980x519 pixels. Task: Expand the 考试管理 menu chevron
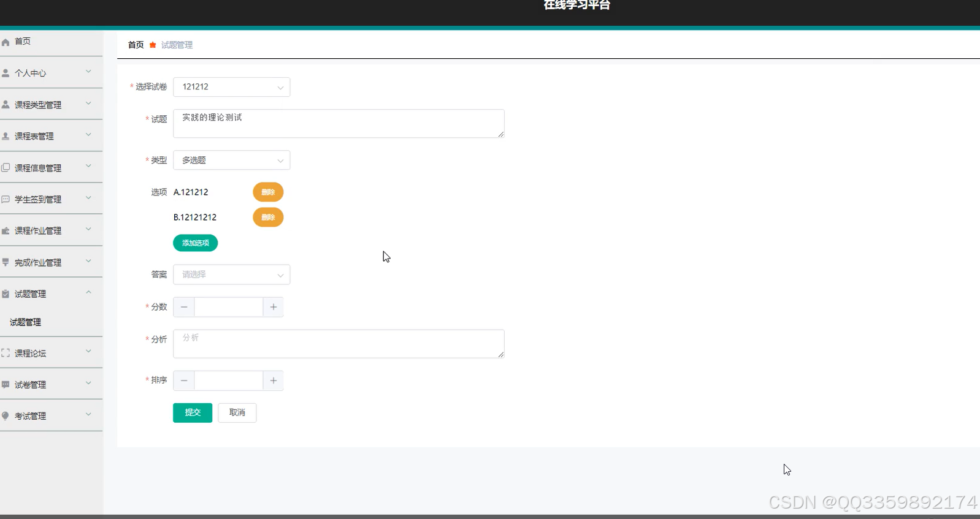[88, 414]
